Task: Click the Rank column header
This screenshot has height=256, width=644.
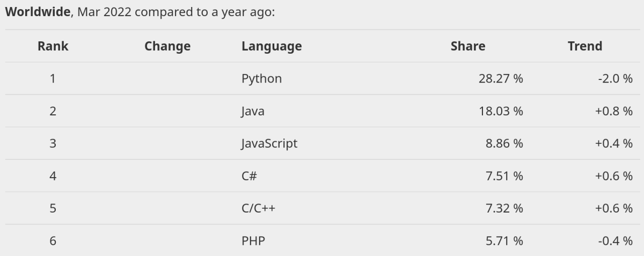Action: 53,46
